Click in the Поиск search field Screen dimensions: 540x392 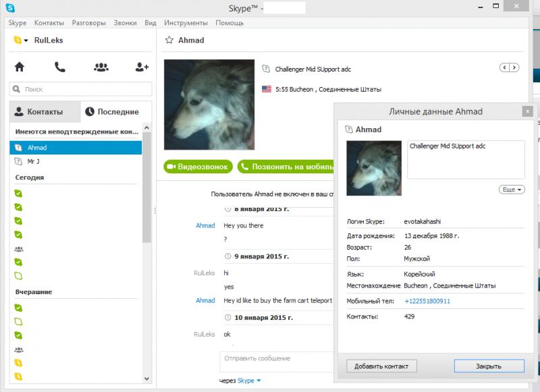click(x=80, y=89)
